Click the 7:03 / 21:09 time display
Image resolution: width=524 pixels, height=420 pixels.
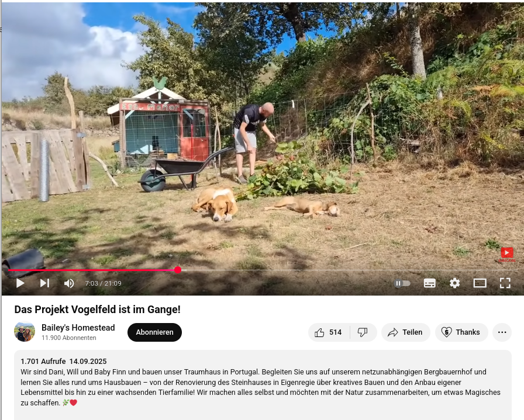pyautogui.click(x=103, y=283)
